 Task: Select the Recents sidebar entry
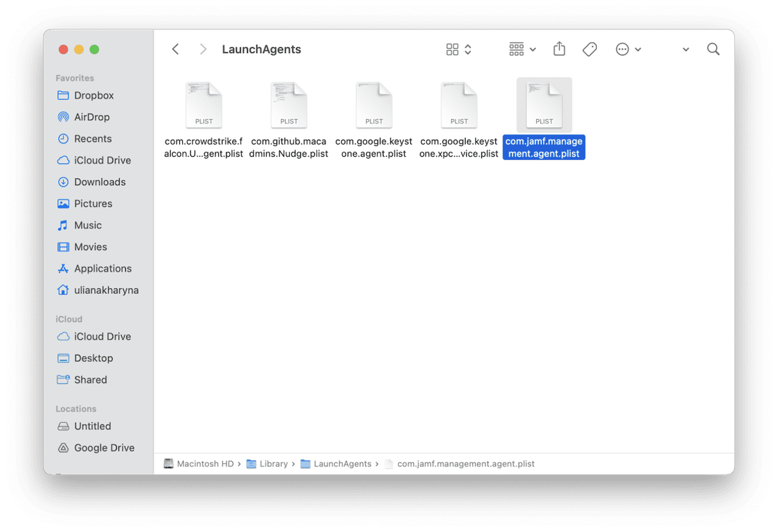point(93,139)
